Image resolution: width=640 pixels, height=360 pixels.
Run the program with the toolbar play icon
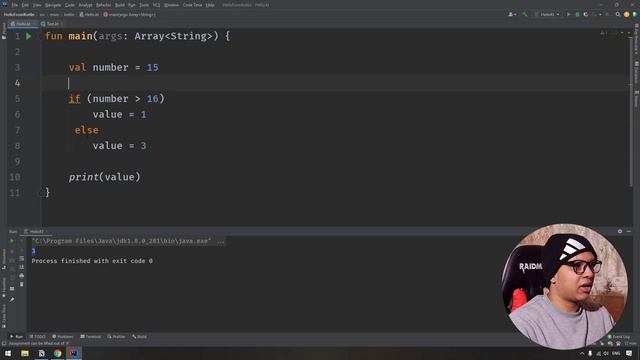568,14
